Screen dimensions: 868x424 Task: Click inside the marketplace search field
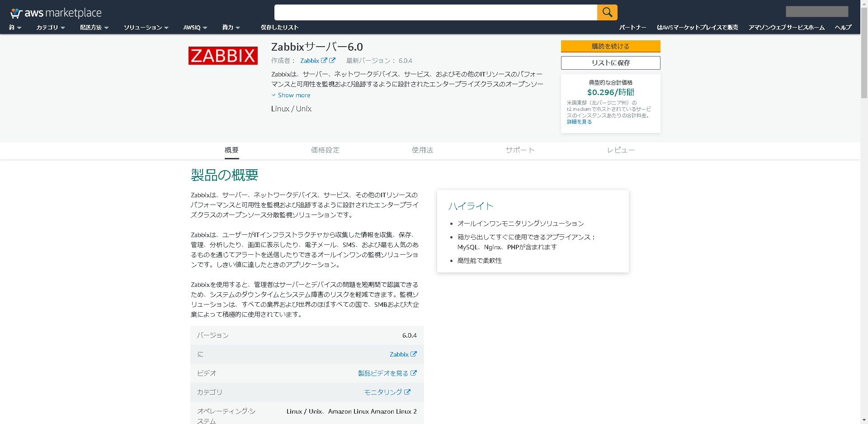coord(435,12)
